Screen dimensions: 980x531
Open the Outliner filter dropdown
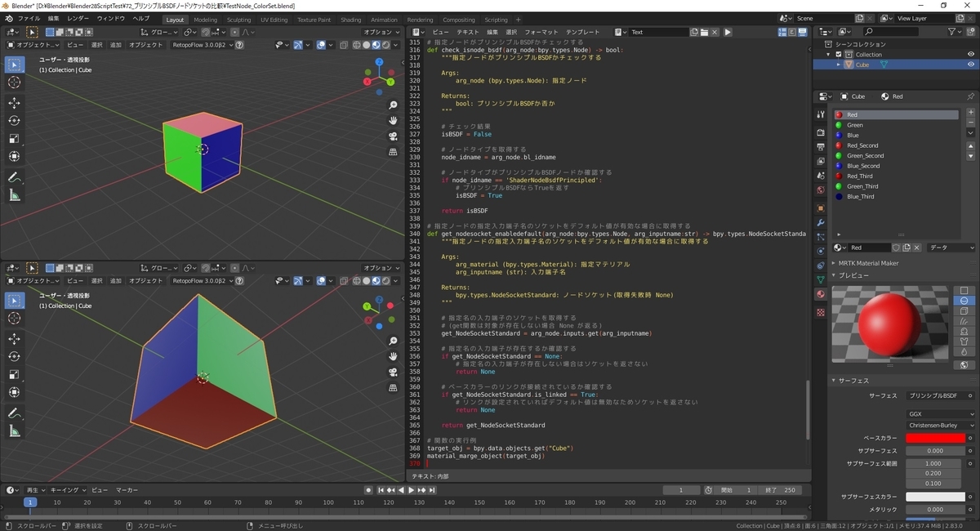(x=952, y=31)
